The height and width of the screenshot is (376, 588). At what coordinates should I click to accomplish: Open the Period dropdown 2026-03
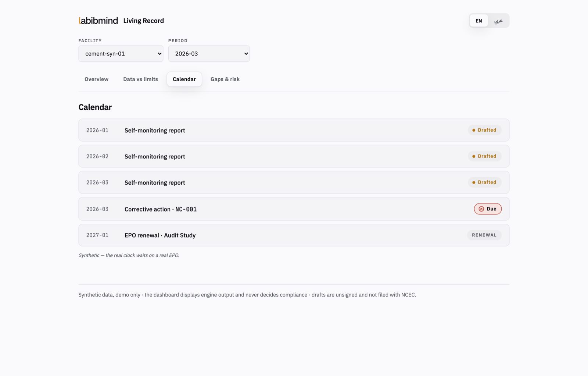(209, 54)
